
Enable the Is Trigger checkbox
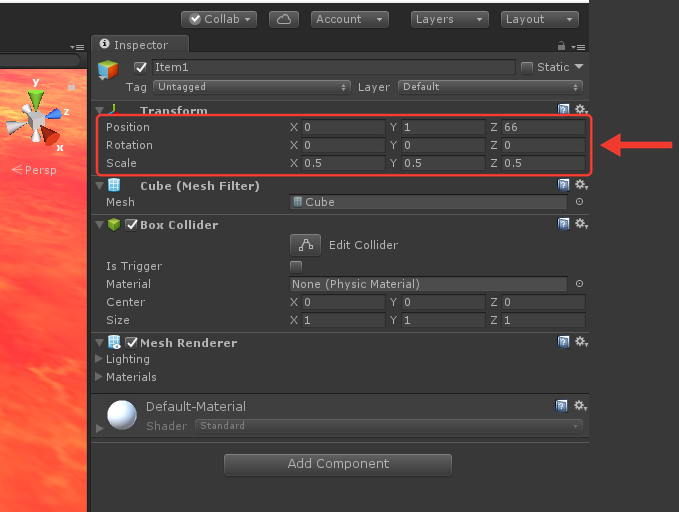coord(296,266)
